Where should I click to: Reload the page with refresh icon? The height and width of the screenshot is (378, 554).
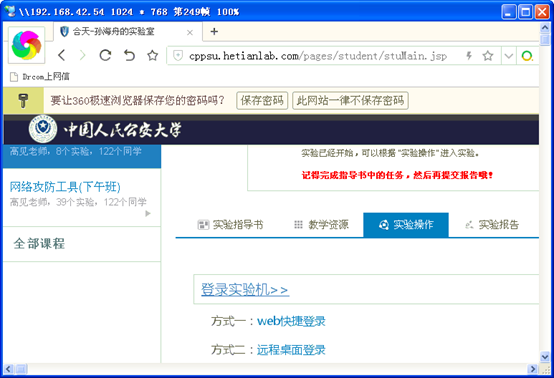pos(105,55)
